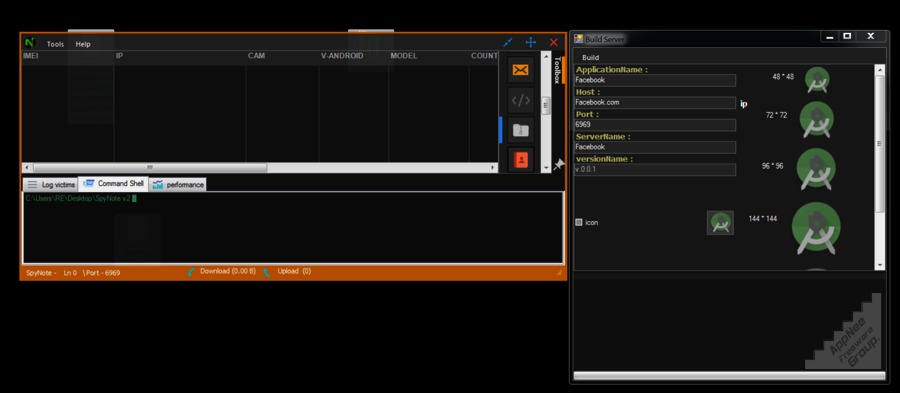
Task: Click inside the command shell prompt area
Action: click(293, 228)
